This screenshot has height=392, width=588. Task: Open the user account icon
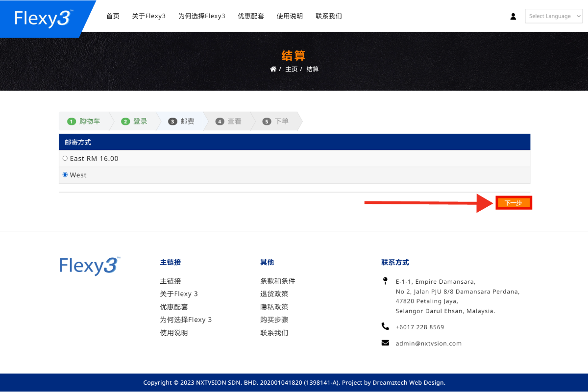(513, 16)
